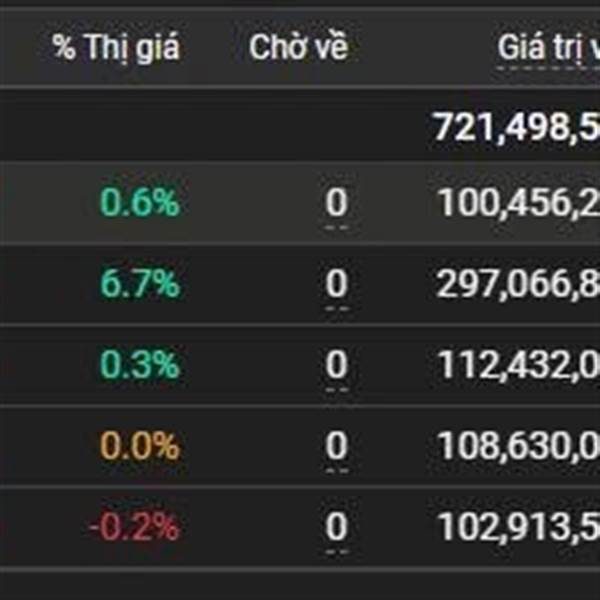The width and height of the screenshot is (600, 600).
Task: Select the value starting with 108,630
Action: [518, 446]
